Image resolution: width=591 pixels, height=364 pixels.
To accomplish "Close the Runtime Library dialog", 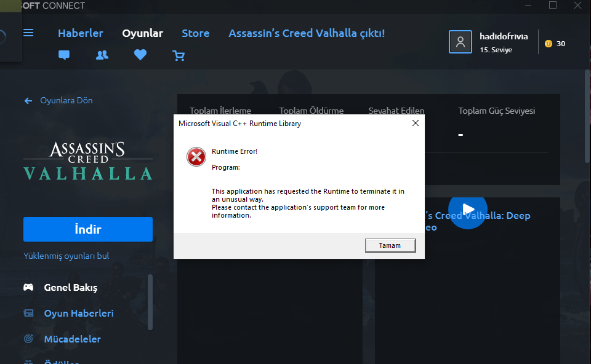I will 416,123.
